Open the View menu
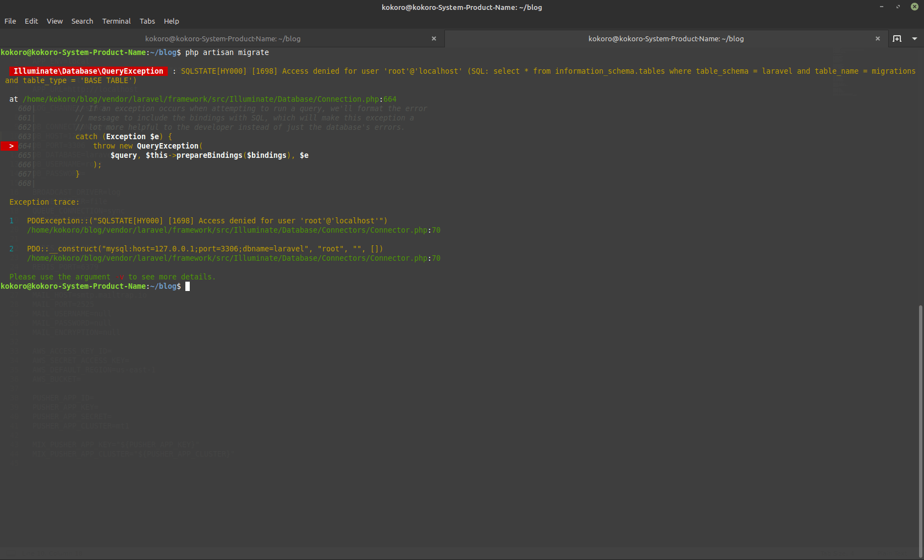 click(54, 21)
